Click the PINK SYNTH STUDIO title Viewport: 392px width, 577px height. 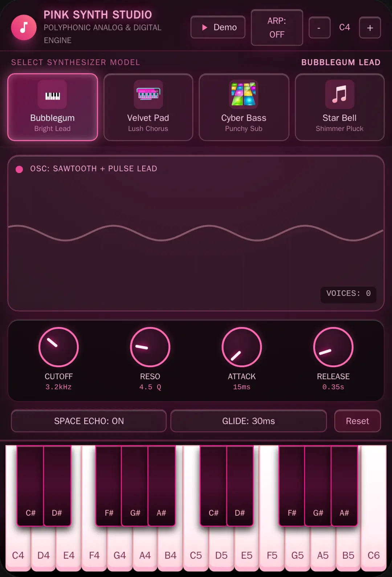[98, 15]
